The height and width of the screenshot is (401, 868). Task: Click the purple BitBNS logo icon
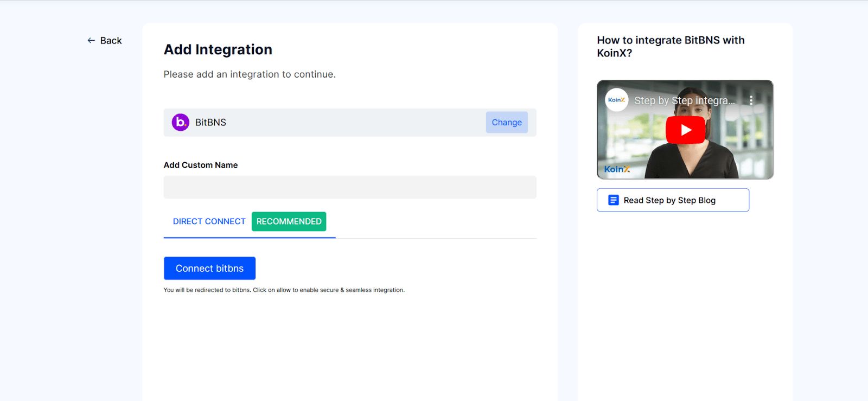pos(181,123)
